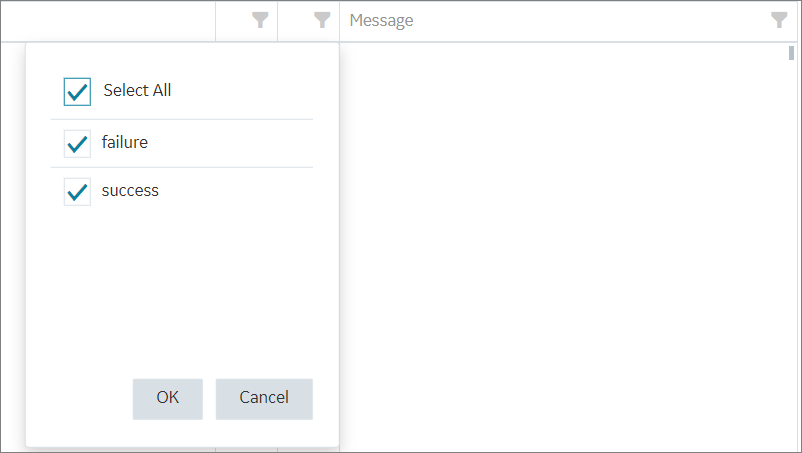Click the "success" option label
This screenshot has width=802, height=453.
pyautogui.click(x=130, y=190)
